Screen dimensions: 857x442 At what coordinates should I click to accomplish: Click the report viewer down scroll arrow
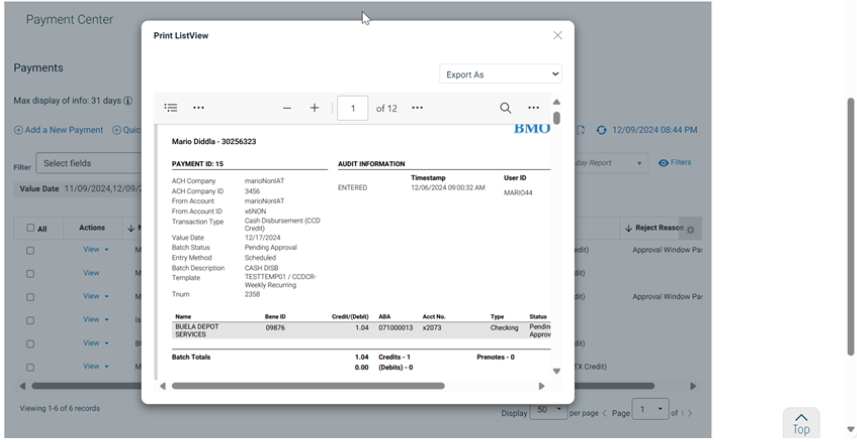[556, 372]
